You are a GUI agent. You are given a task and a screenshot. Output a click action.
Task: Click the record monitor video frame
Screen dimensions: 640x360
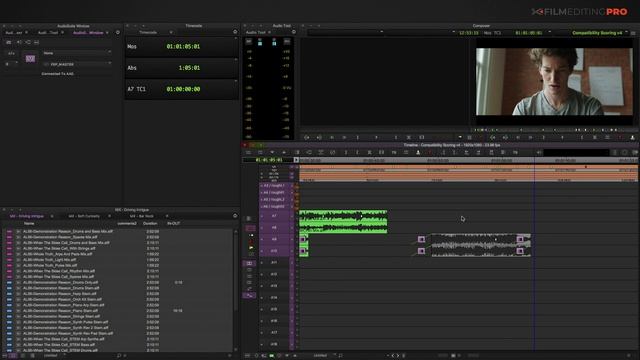click(x=554, y=82)
